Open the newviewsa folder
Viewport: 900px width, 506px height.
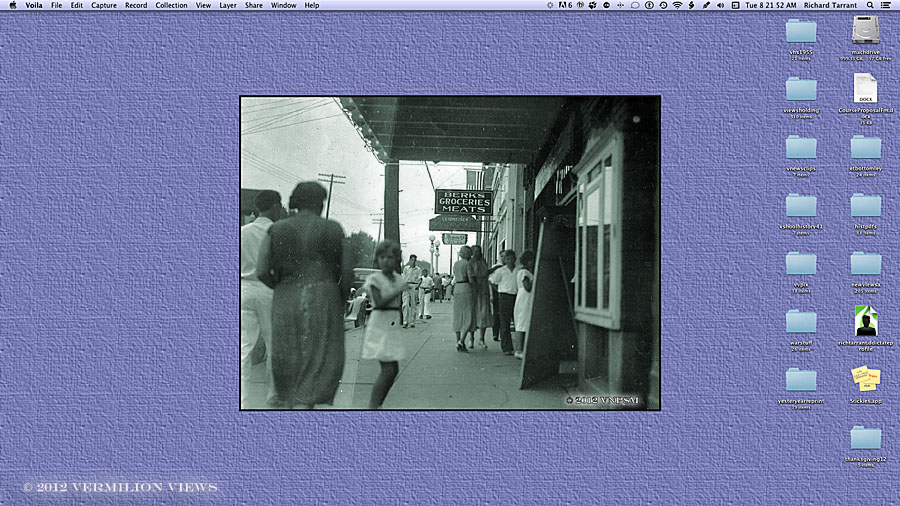pos(866,264)
